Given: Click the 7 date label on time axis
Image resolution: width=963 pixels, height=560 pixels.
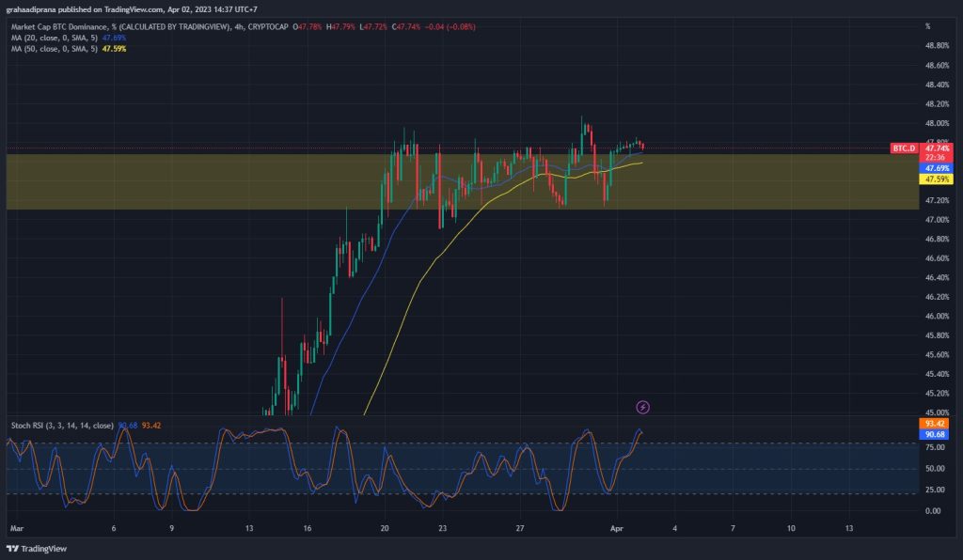Looking at the screenshot, I should (733, 528).
